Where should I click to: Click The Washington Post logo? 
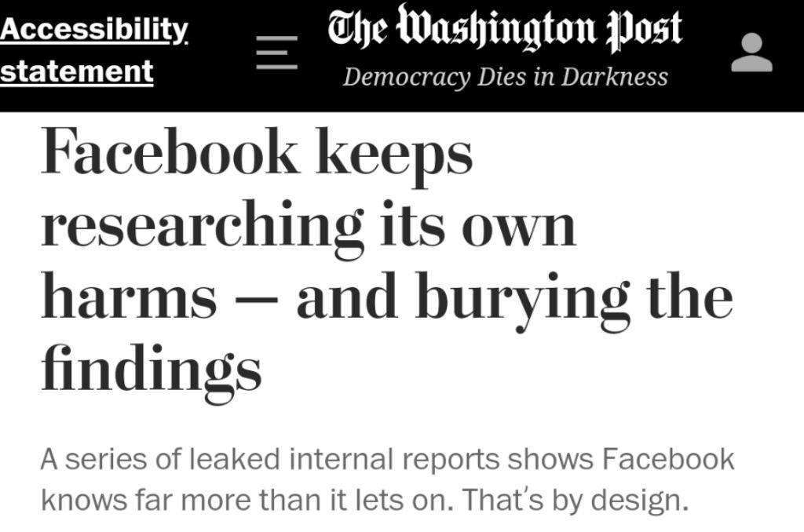tap(505, 30)
